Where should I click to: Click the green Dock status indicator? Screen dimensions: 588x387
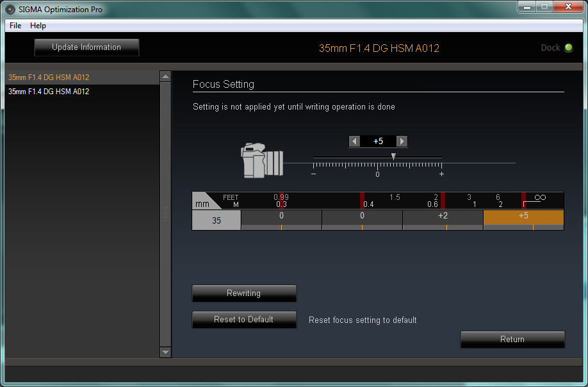(569, 47)
